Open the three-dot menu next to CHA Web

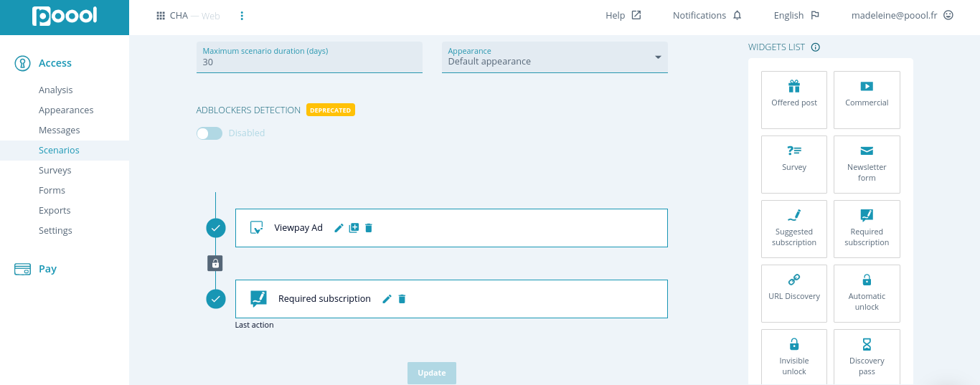[x=242, y=16]
